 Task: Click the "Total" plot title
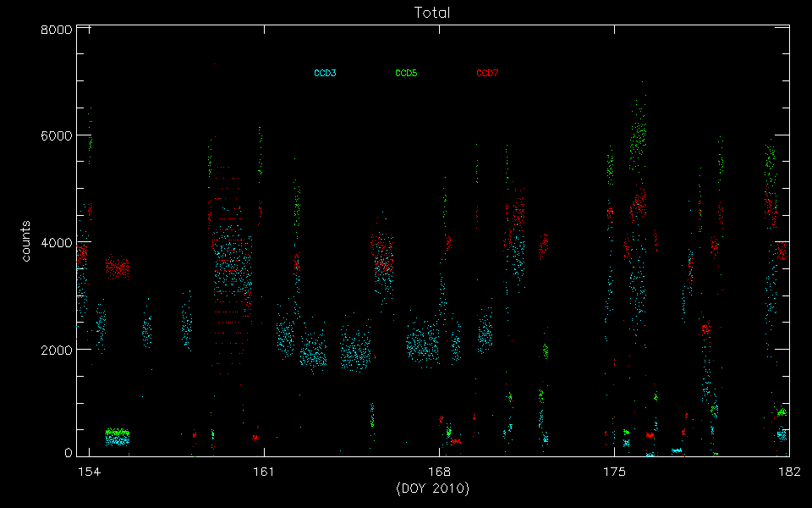[x=432, y=13]
